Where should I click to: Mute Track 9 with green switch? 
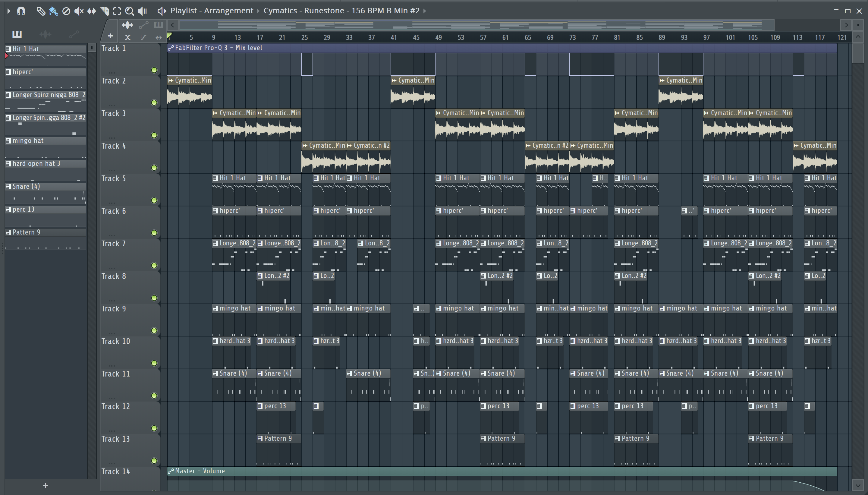click(154, 330)
